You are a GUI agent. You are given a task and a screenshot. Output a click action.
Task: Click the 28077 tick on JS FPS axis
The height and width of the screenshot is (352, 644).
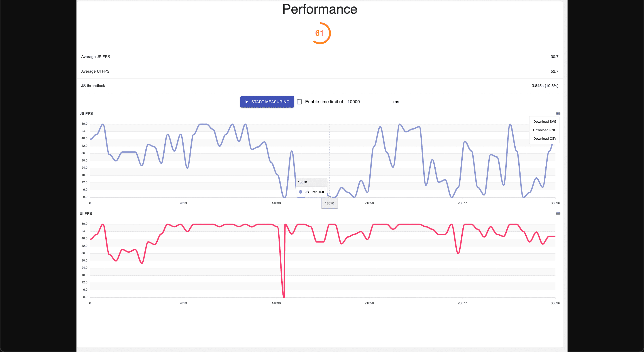(462, 203)
